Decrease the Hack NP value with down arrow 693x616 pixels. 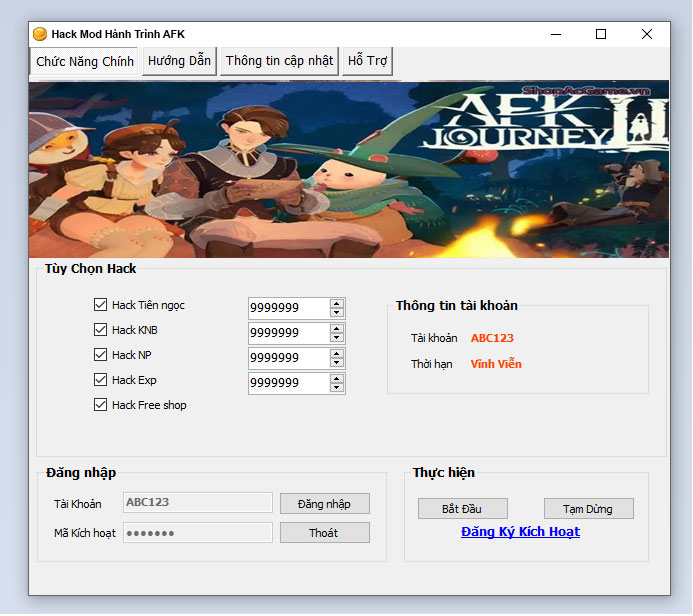point(337,362)
